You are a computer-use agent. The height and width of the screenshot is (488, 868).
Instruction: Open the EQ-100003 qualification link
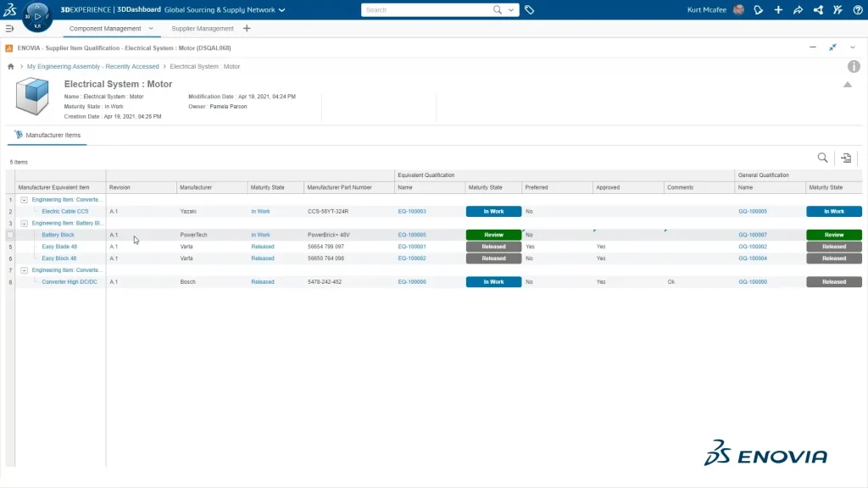coord(412,211)
